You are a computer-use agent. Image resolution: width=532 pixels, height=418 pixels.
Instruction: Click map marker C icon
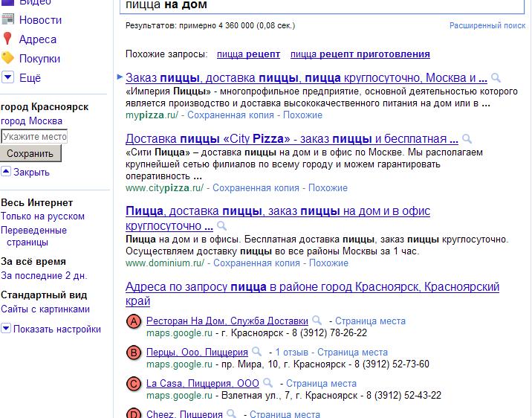pos(134,384)
